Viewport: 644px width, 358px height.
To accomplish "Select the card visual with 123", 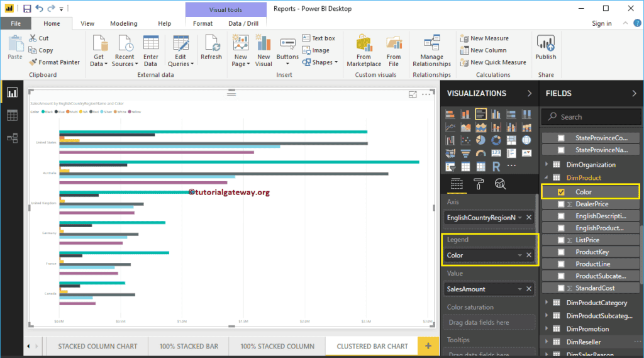I will point(496,154).
